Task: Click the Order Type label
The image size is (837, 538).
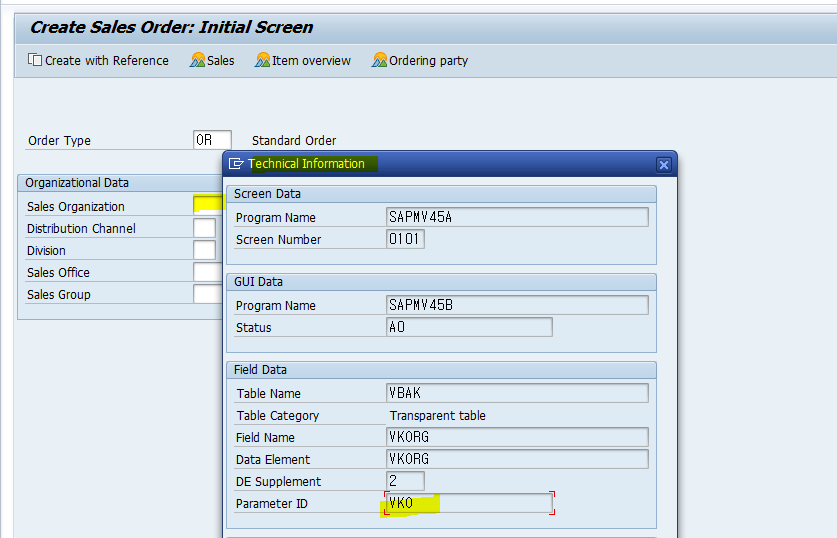Action: (x=59, y=140)
